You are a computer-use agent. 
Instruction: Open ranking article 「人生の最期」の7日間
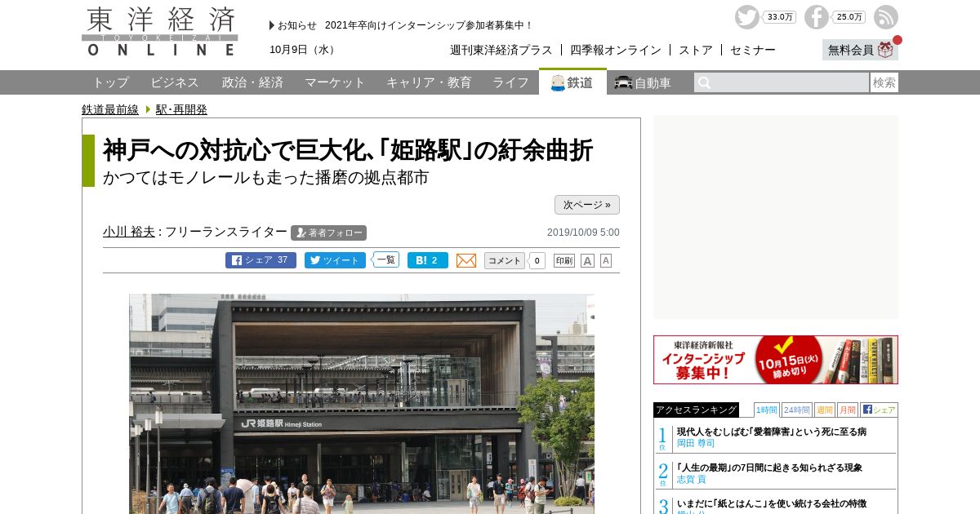[x=769, y=467]
